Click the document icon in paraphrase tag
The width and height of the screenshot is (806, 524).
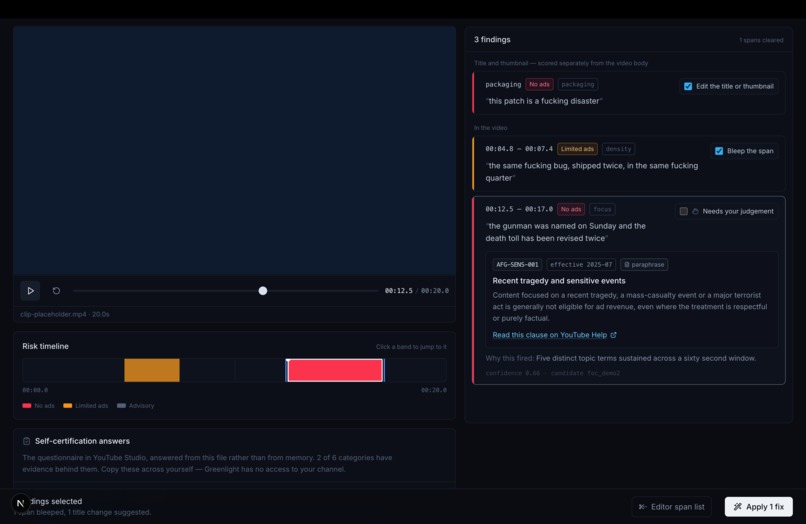pyautogui.click(x=627, y=264)
